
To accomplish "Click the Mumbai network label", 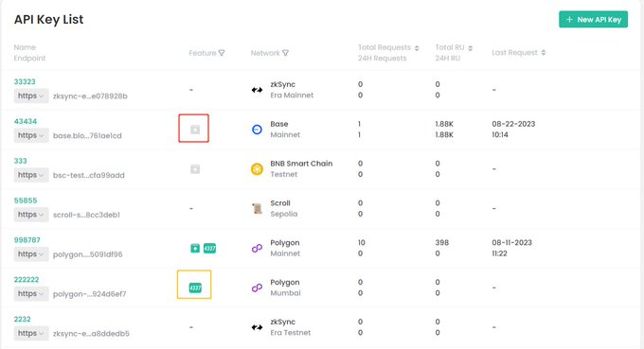I will click(x=285, y=293).
